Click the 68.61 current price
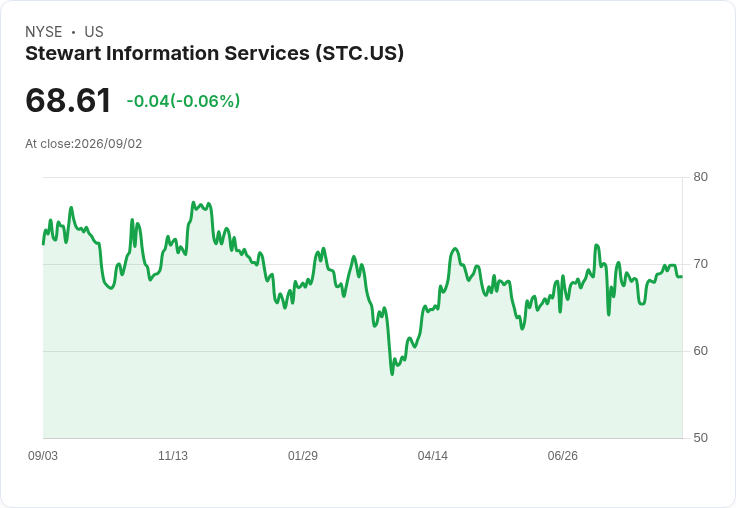 point(68,100)
